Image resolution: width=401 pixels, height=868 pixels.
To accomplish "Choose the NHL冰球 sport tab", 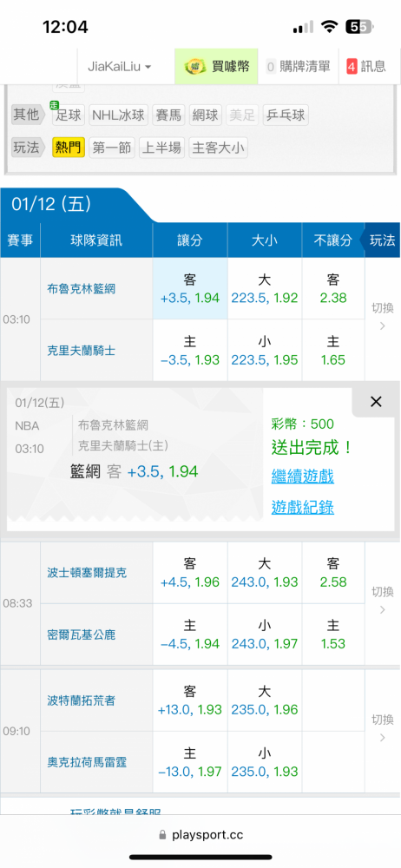I will click(118, 115).
